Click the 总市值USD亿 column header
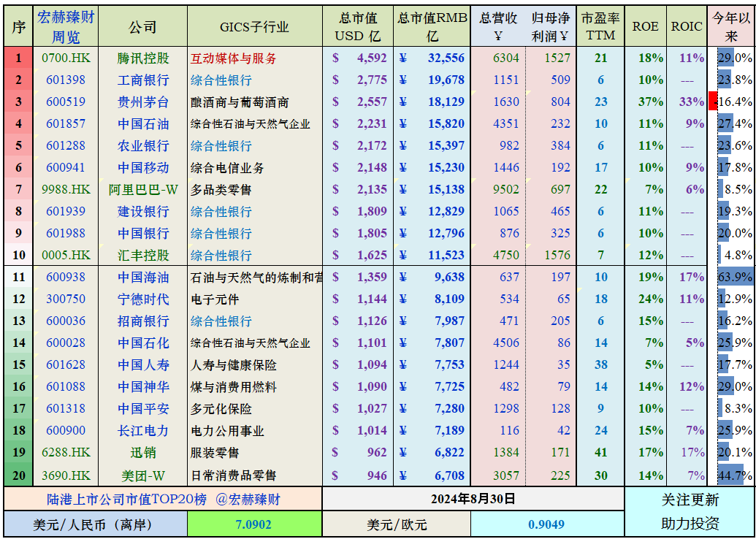 357,23
